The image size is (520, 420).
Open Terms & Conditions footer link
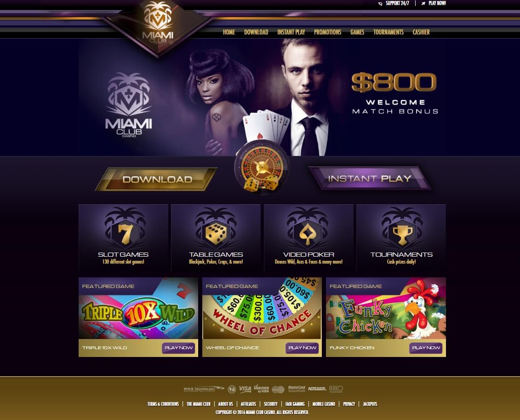(163, 404)
